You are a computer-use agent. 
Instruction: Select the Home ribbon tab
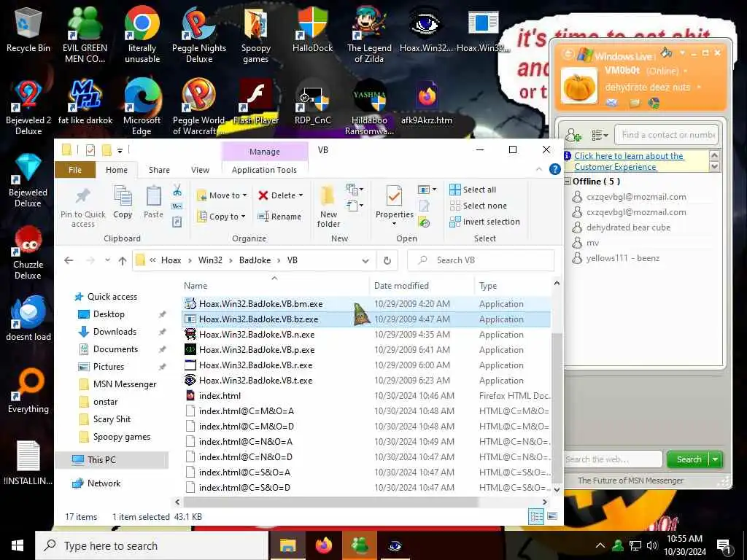[117, 170]
